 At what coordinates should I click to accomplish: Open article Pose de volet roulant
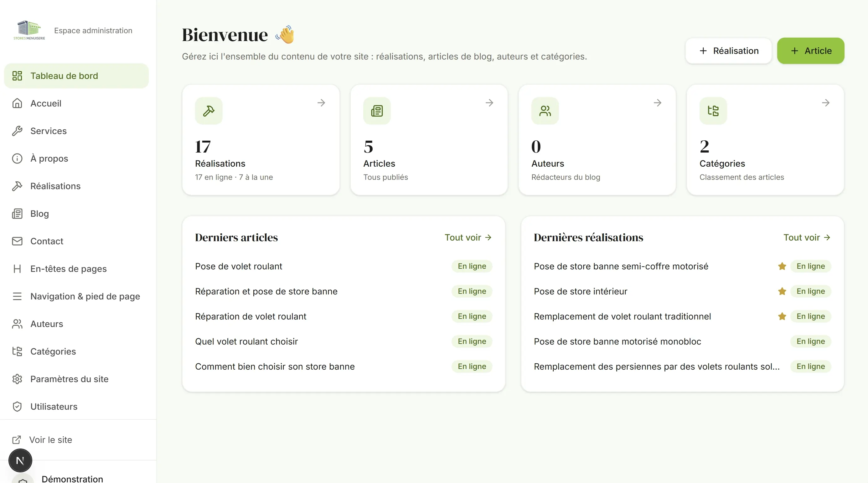(239, 266)
